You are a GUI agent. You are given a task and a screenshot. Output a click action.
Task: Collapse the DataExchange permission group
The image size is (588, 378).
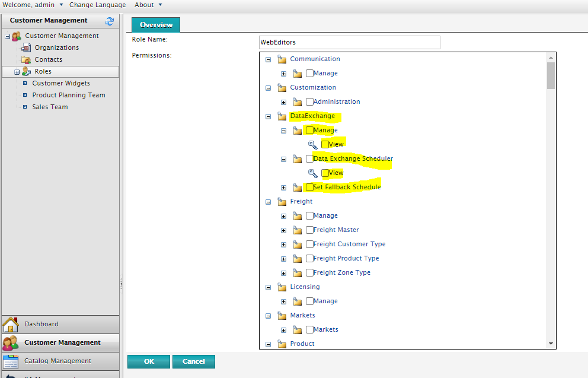(269, 116)
